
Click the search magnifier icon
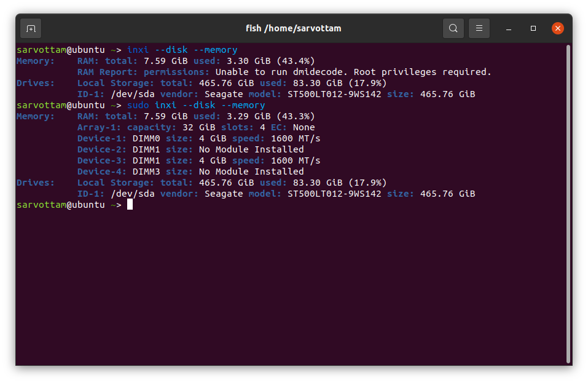(453, 28)
